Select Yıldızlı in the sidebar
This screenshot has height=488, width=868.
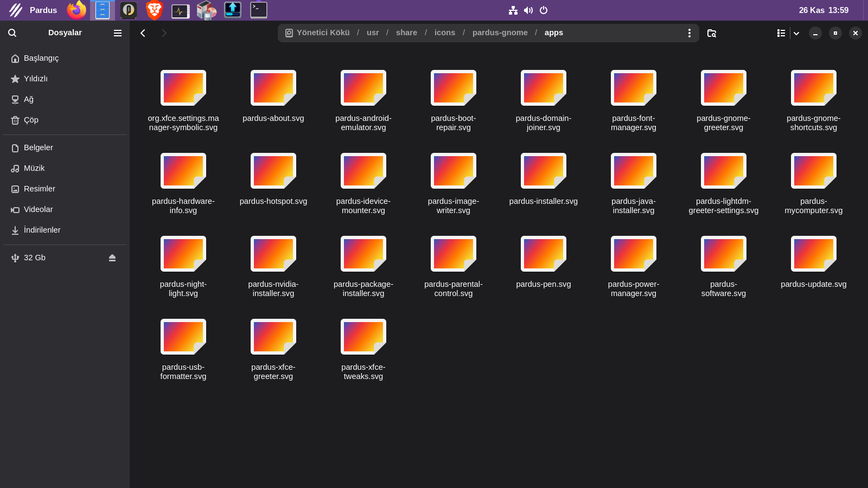click(36, 79)
